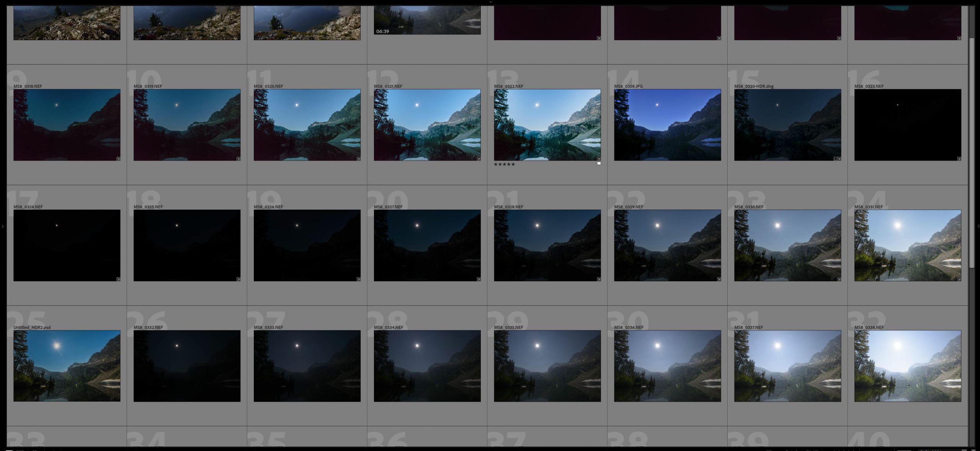Click the file name Untitled_HDR2.psd
The height and width of the screenshot is (451, 980).
coord(32,328)
